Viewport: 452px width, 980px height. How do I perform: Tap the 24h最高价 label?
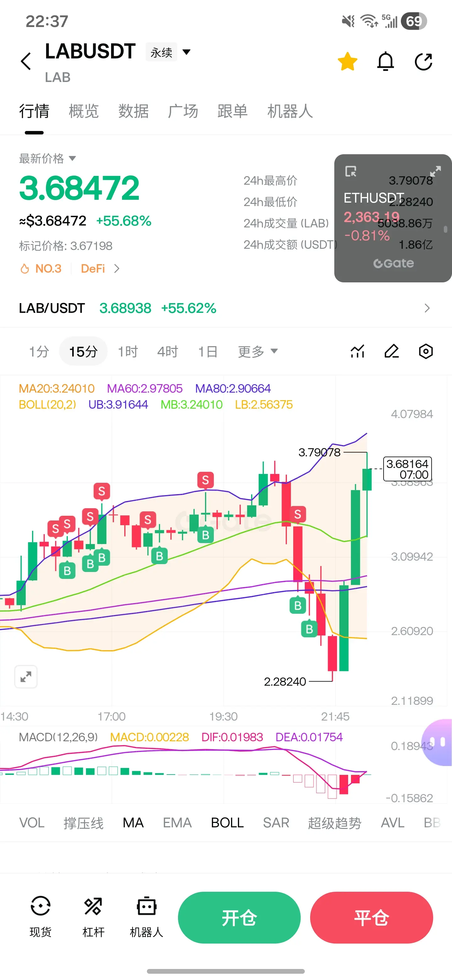[270, 181]
